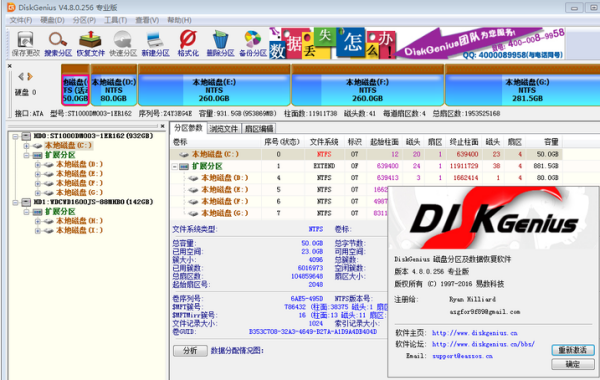The width and height of the screenshot is (600, 380).
Task: Open the 查看(V) menu
Action: coord(147,20)
